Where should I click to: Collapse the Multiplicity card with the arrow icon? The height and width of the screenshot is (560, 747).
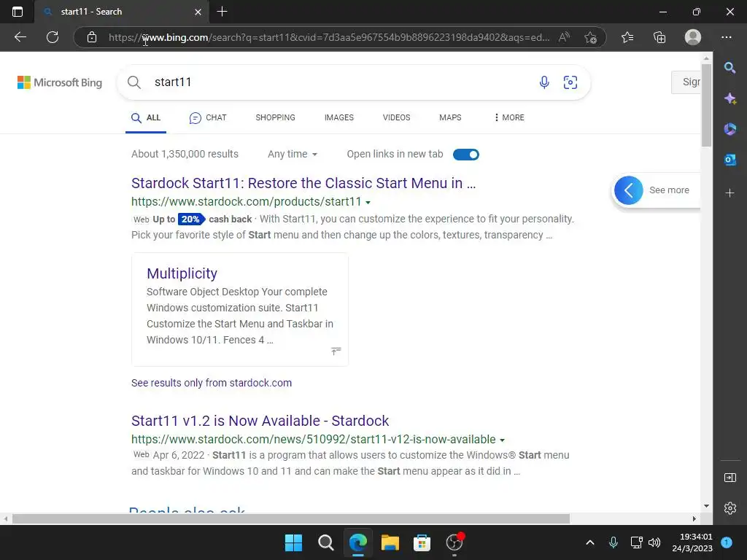tap(336, 351)
